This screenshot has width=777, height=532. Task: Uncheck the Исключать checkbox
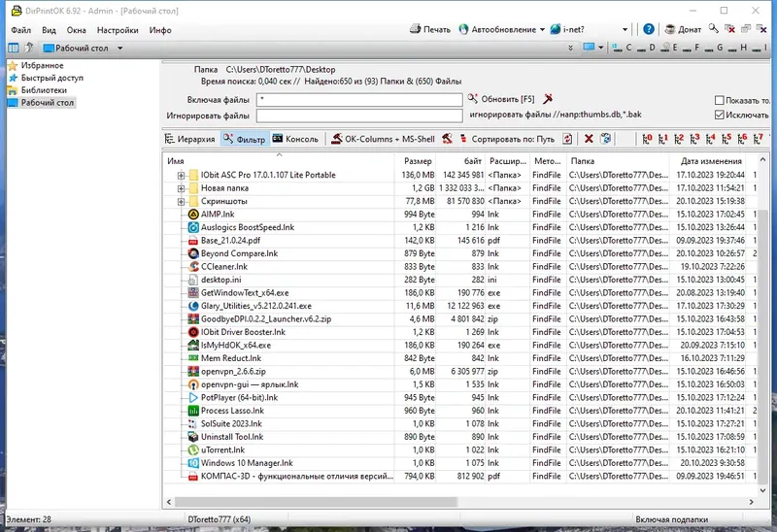(x=719, y=115)
